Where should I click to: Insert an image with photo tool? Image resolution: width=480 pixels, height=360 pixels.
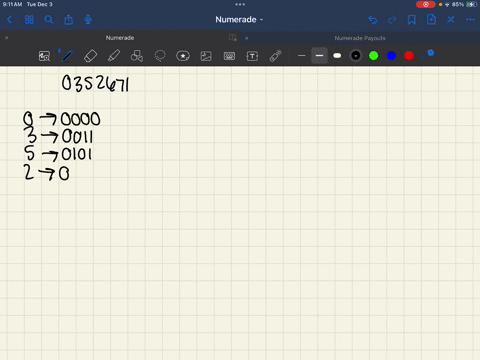206,56
